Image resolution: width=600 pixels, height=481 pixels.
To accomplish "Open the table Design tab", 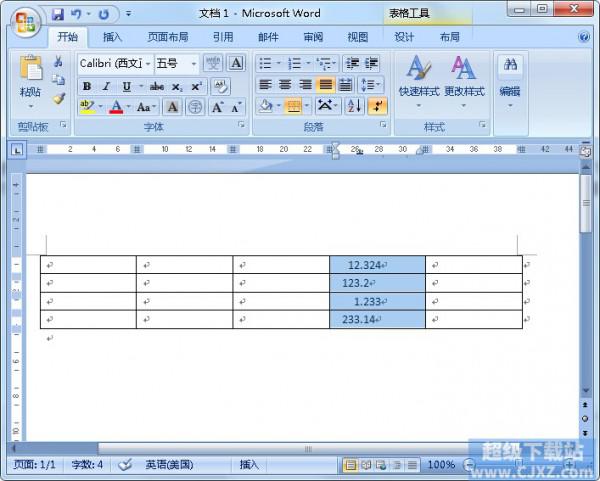I will 404,37.
